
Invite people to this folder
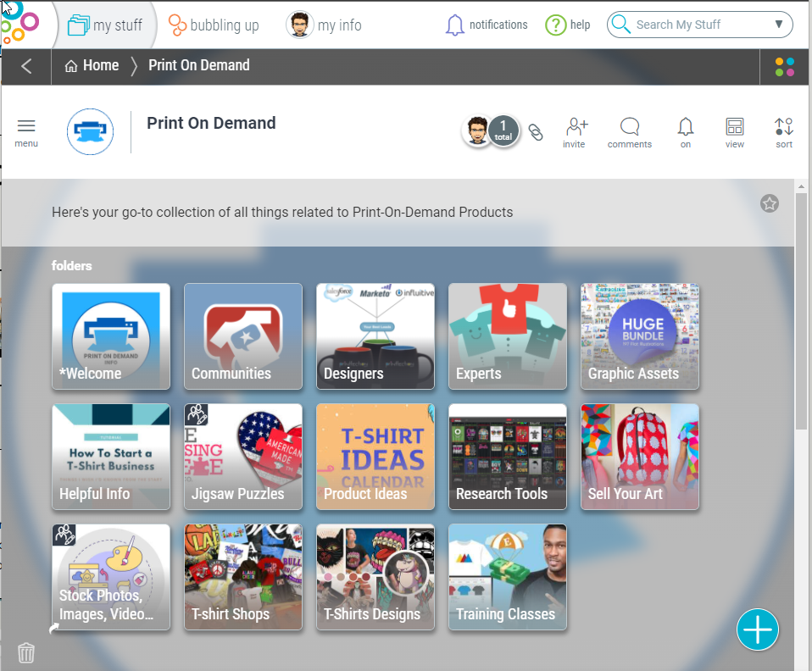[575, 132]
